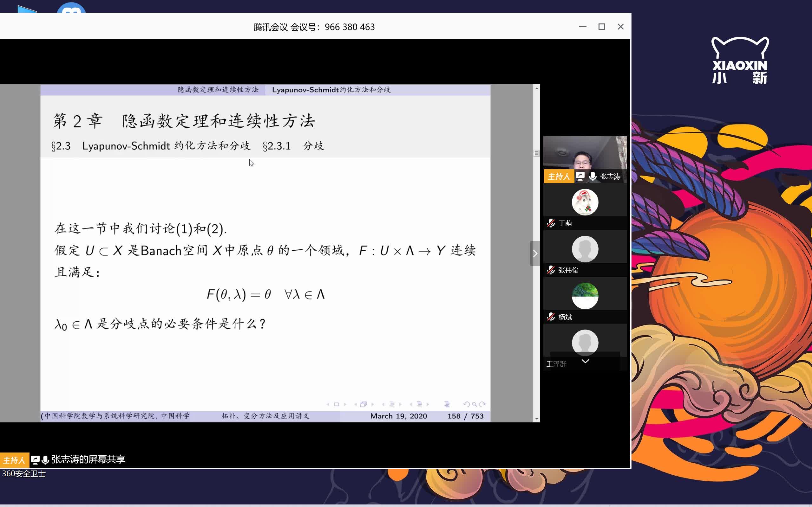Image resolution: width=812 pixels, height=507 pixels.
Task: Select the 隐函数定理和连续性方法 header section
Action: [218, 90]
